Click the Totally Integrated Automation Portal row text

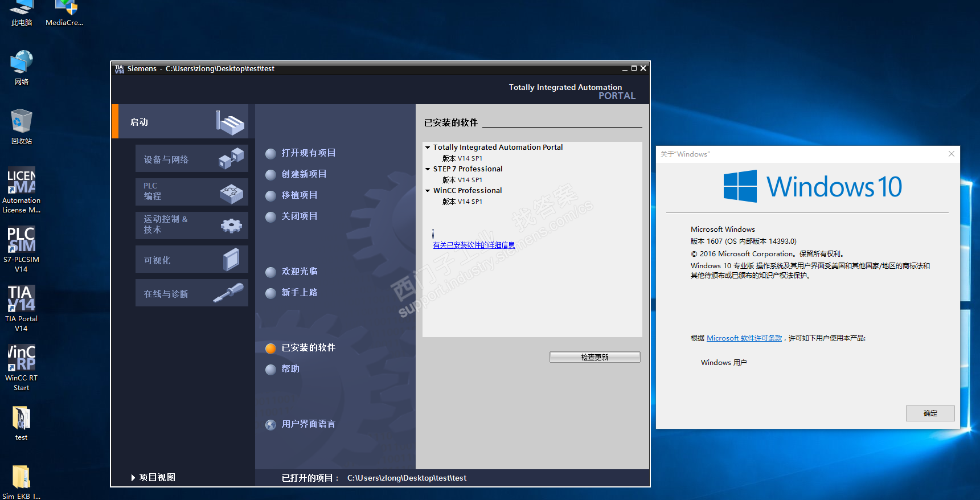pos(498,147)
